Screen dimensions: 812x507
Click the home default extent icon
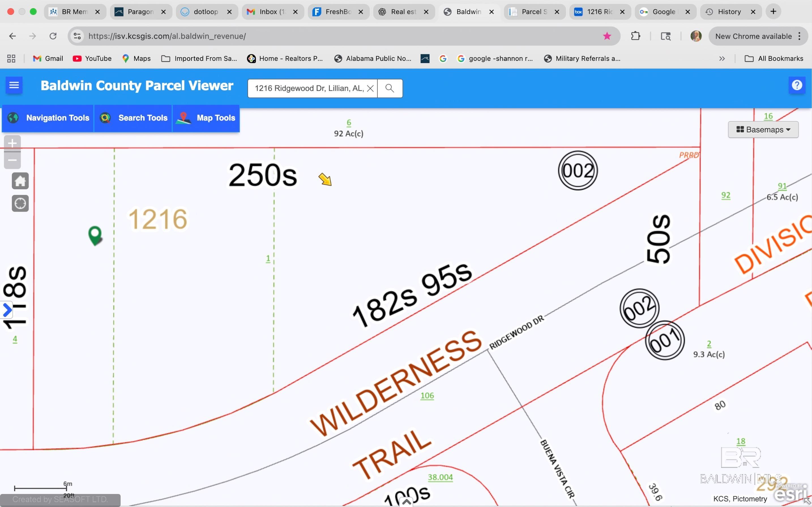20,181
